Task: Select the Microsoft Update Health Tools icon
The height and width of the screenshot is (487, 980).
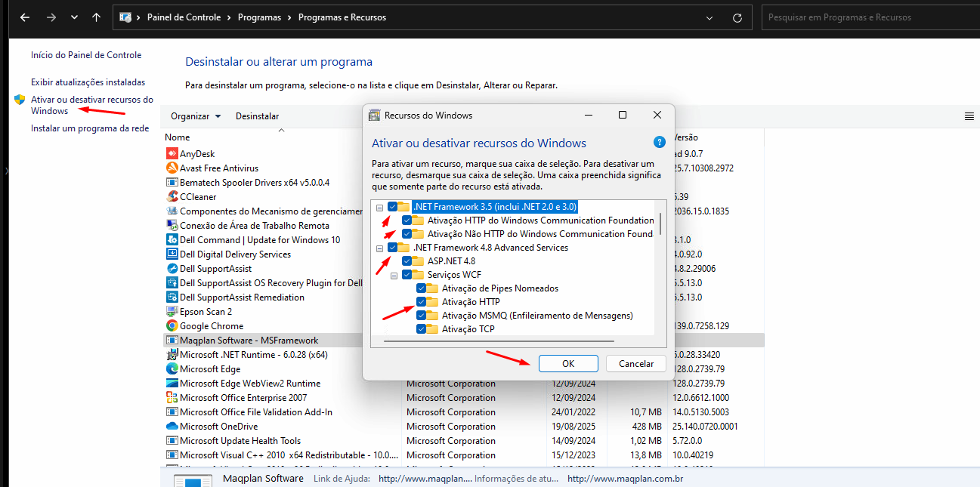Action: [x=172, y=441]
